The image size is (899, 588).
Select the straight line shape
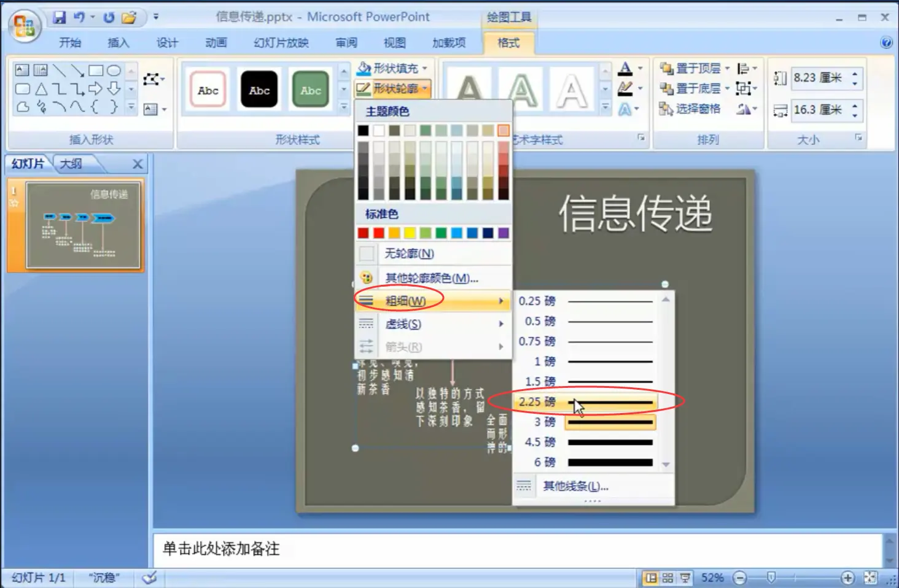pos(59,71)
